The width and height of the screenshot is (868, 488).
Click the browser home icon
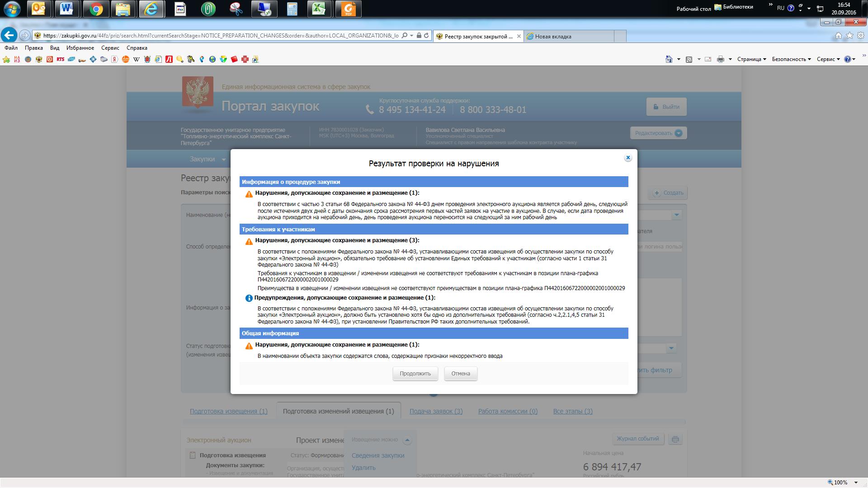[838, 36]
